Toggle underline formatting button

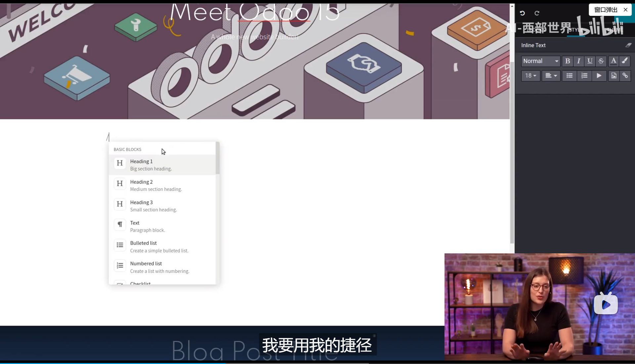click(x=590, y=61)
